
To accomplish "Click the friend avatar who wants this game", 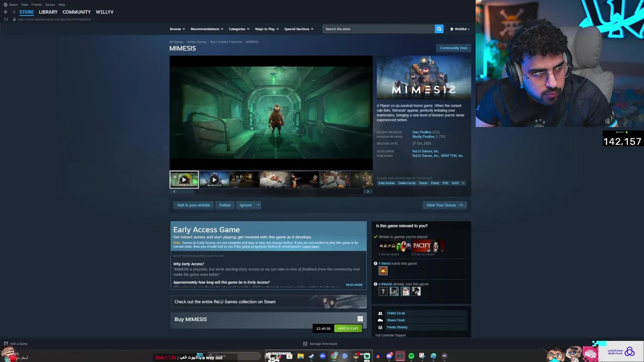I will coord(383,270).
